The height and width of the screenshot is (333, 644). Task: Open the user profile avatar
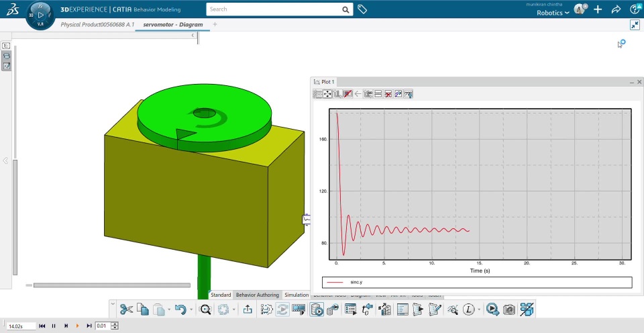pos(580,9)
